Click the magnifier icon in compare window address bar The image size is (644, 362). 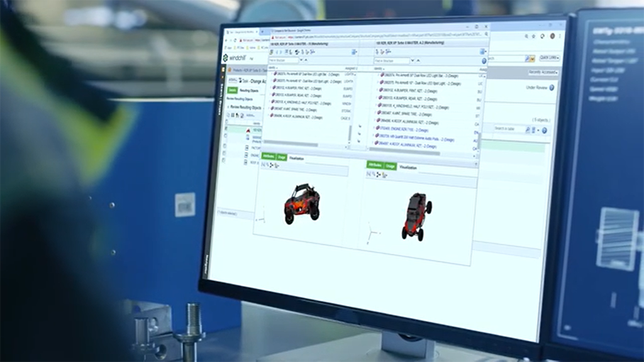(x=486, y=35)
